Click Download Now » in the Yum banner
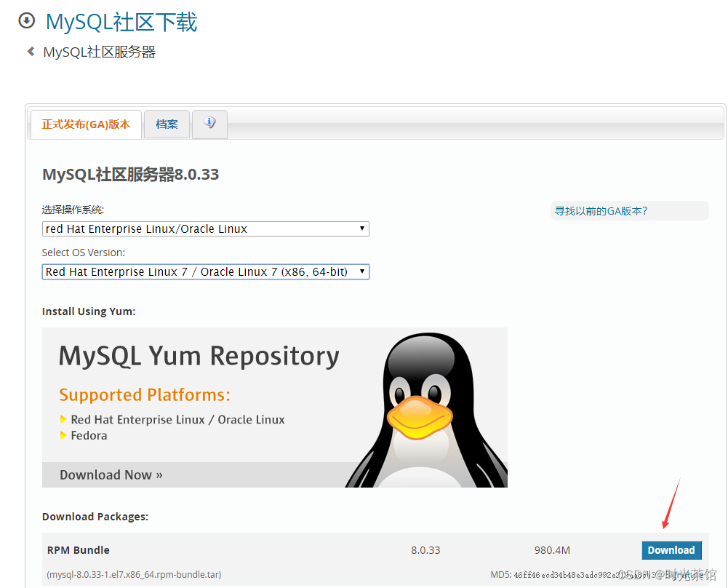This screenshot has width=728, height=588. click(111, 474)
